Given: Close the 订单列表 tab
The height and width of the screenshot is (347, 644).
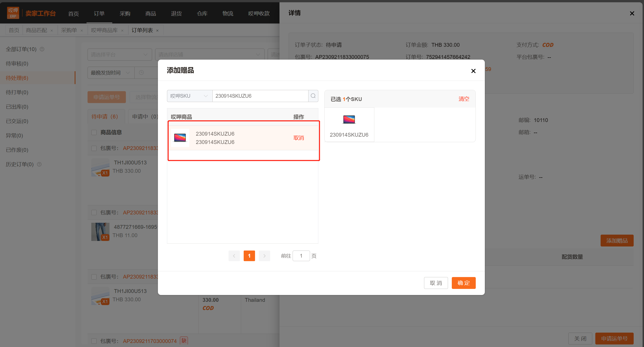Looking at the screenshot, I should pyautogui.click(x=157, y=31).
